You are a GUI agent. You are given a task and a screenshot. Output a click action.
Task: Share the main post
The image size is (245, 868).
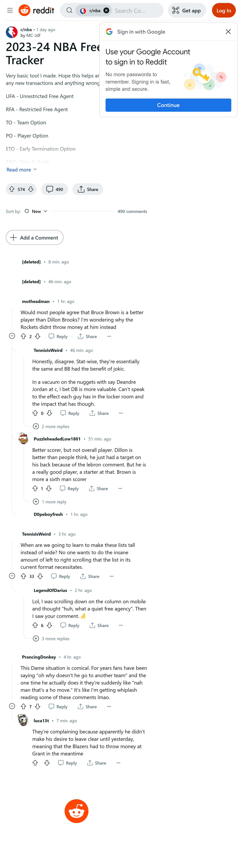pyautogui.click(x=88, y=189)
